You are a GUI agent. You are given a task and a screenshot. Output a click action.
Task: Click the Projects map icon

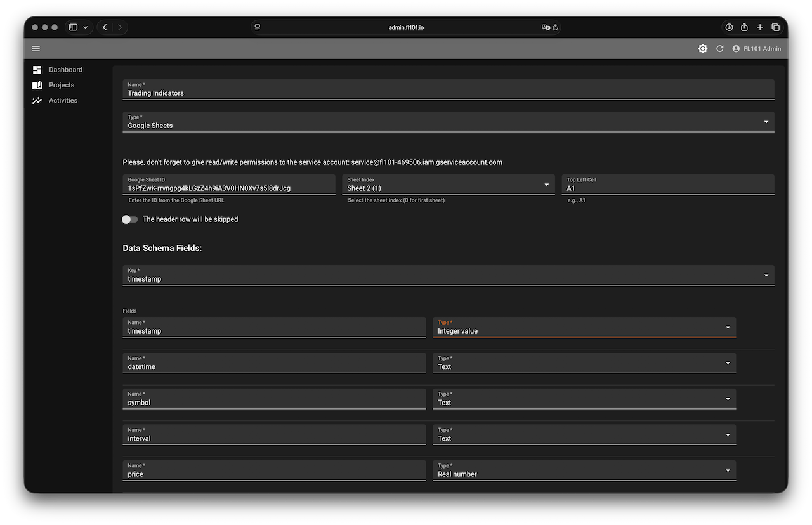tap(37, 85)
